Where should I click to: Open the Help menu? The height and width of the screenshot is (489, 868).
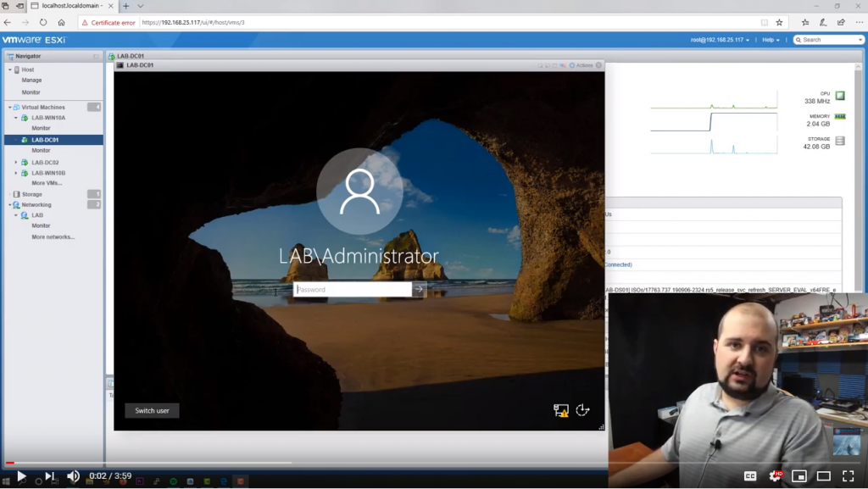coord(771,40)
